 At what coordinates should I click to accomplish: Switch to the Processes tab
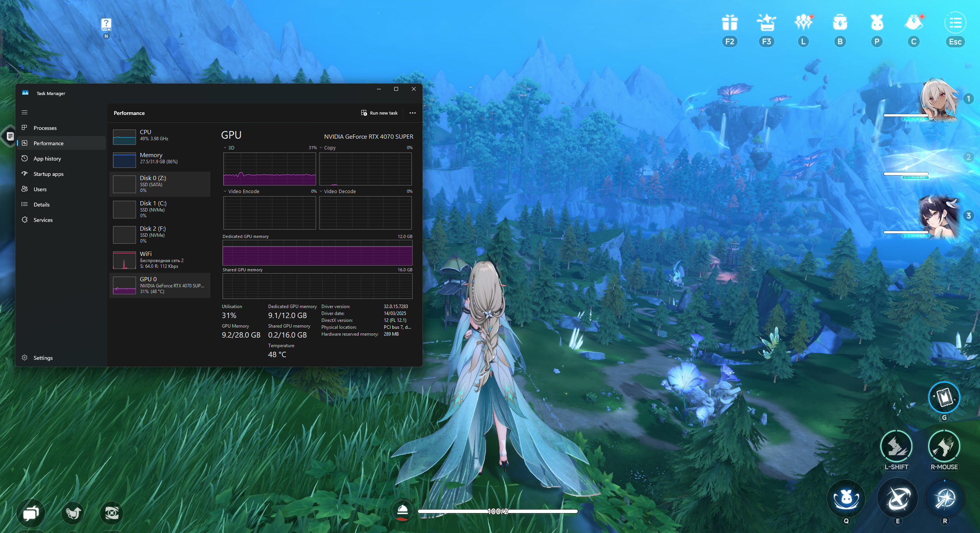coord(45,128)
